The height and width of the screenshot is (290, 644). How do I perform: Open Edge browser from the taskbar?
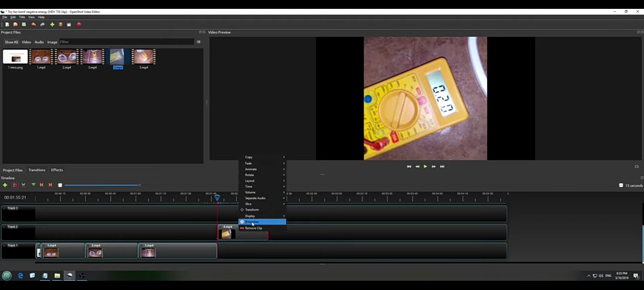pos(21,275)
